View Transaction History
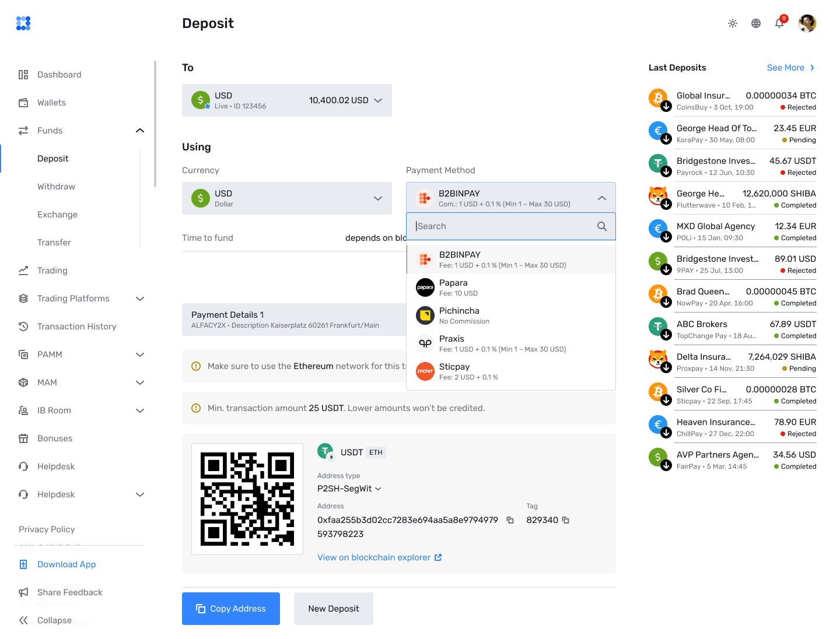This screenshot has width=840, height=639. click(x=76, y=326)
